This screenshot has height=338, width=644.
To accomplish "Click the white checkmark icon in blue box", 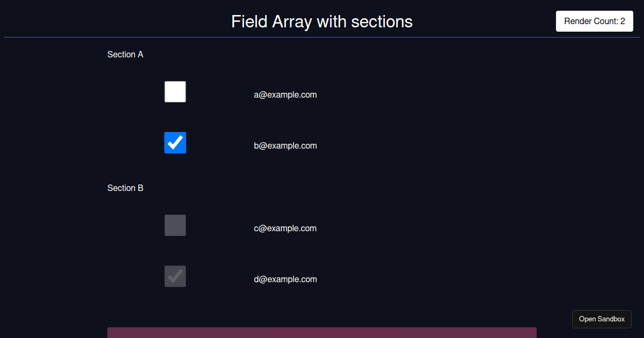I will point(175,143).
